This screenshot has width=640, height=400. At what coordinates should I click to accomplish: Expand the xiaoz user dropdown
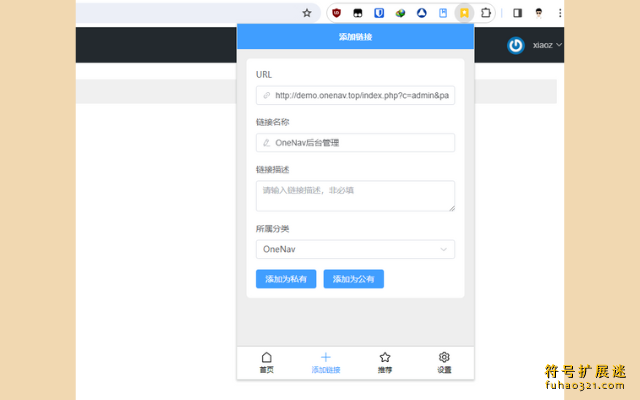tap(547, 45)
